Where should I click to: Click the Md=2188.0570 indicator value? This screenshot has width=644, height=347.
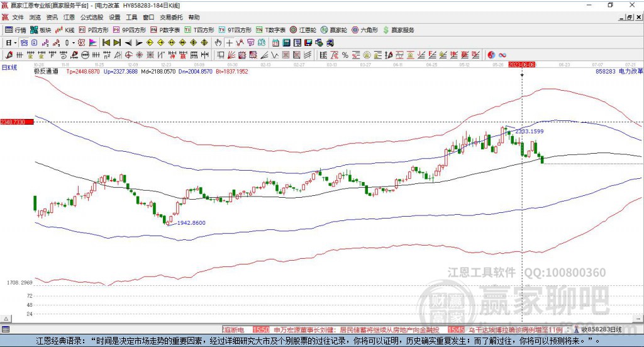click(158, 71)
